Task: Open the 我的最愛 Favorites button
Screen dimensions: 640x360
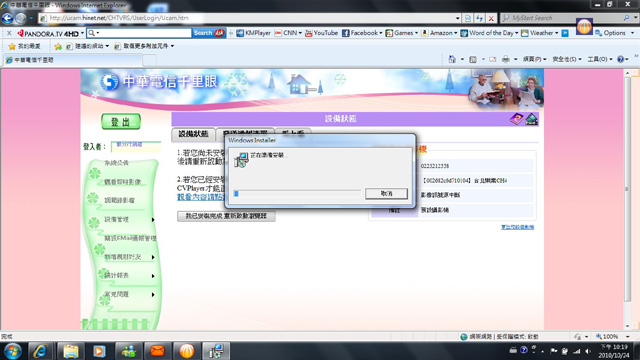Action: coord(25,46)
